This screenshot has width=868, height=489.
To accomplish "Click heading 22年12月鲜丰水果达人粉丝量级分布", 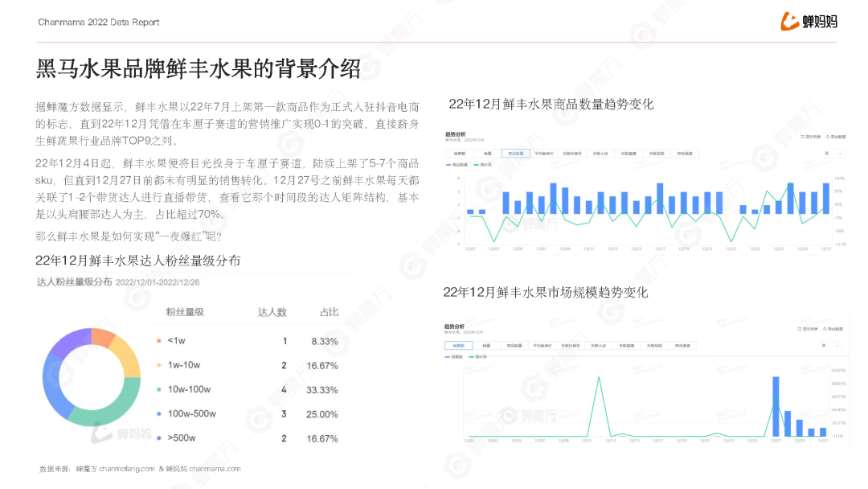I will [x=138, y=261].
